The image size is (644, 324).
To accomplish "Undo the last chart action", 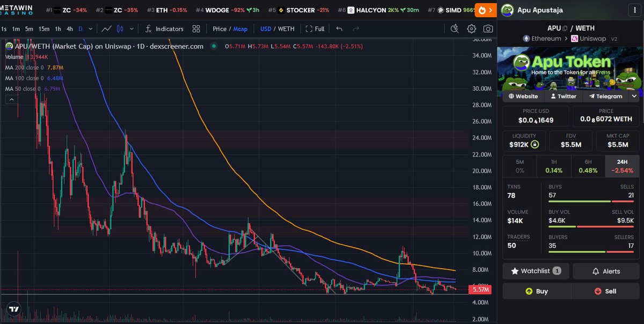I will tap(339, 28).
